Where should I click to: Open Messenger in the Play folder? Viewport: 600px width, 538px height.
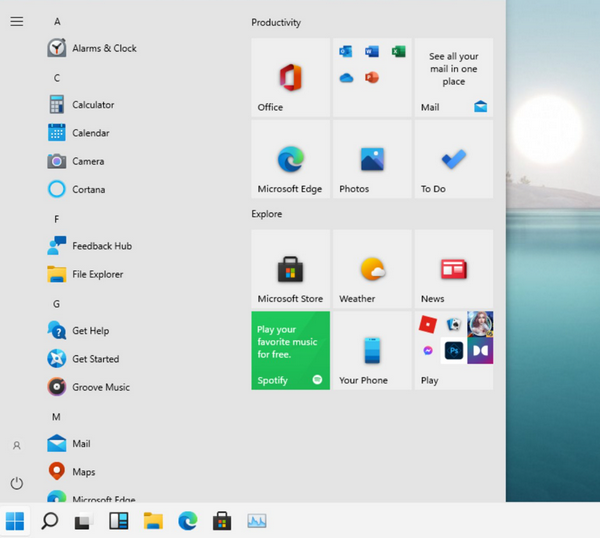428,351
